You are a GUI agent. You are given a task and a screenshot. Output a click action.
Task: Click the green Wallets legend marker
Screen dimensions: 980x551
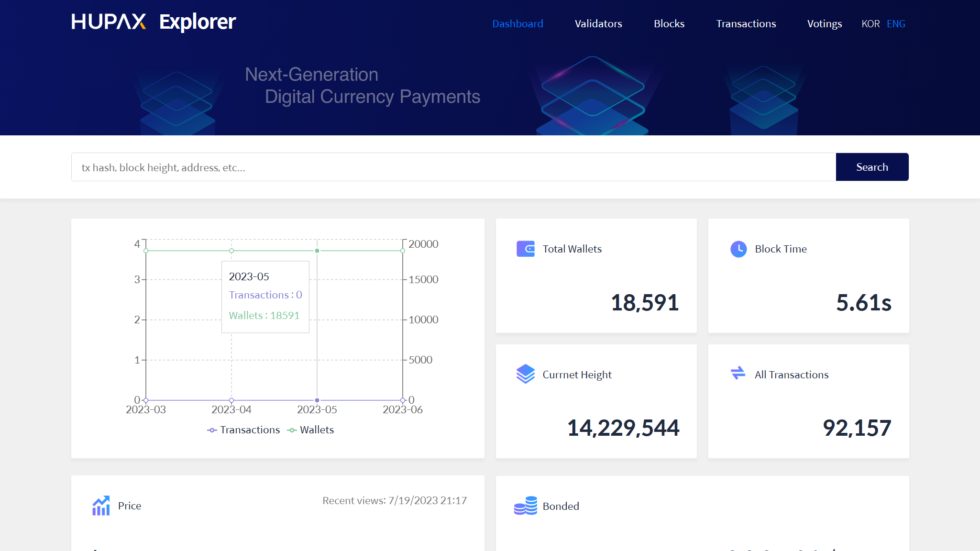293,430
